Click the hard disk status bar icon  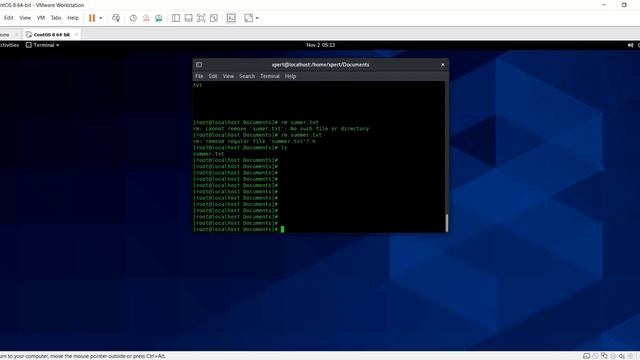(587, 356)
